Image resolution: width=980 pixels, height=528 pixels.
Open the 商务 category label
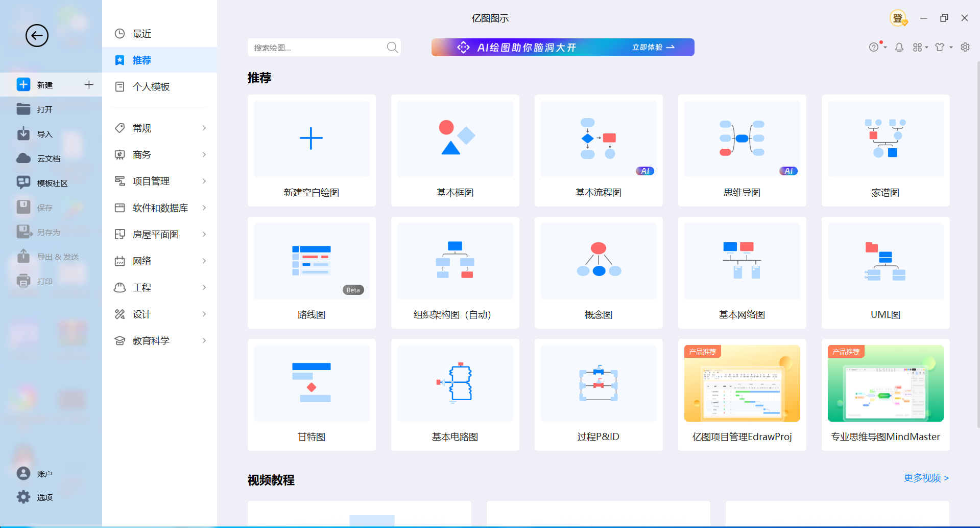(x=142, y=154)
